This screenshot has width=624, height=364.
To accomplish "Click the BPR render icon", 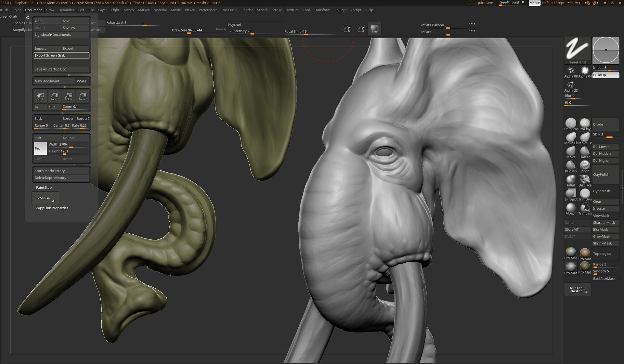I will pos(374,28).
